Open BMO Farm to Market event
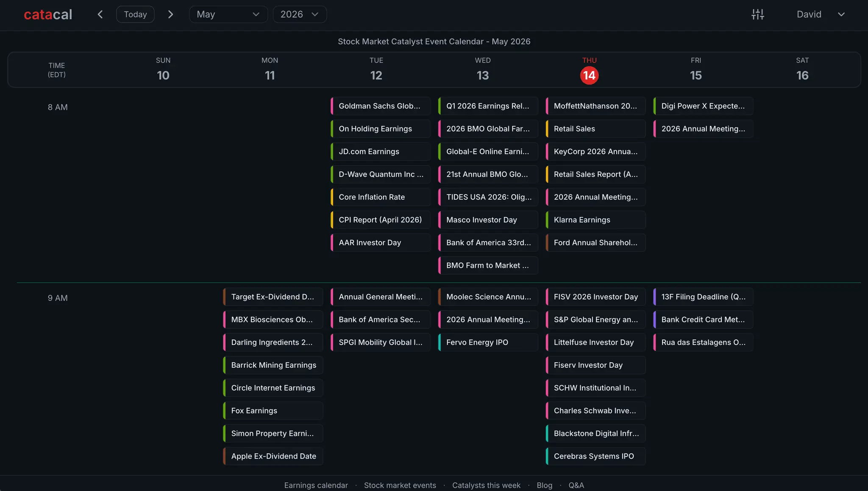Image resolution: width=868 pixels, height=491 pixels. pos(488,265)
